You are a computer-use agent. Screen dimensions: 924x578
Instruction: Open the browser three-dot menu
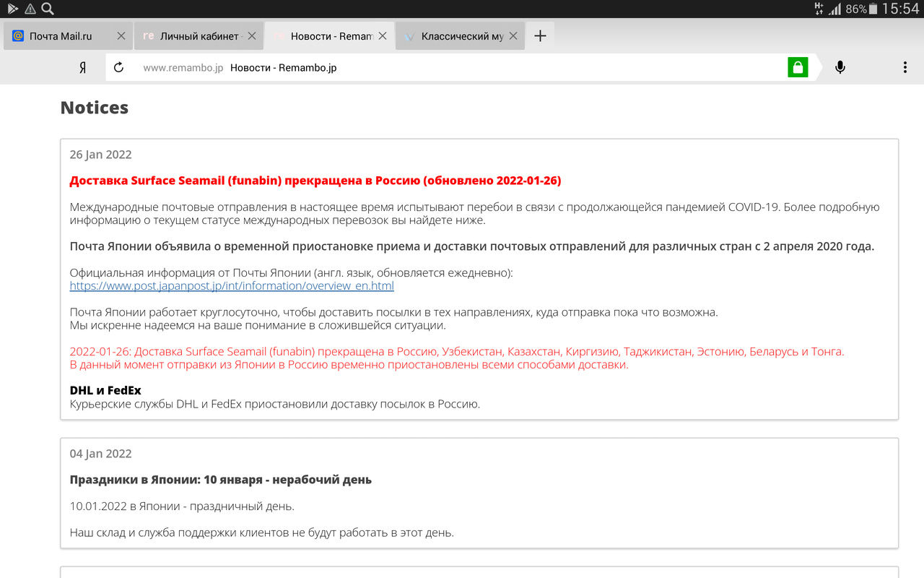click(905, 68)
